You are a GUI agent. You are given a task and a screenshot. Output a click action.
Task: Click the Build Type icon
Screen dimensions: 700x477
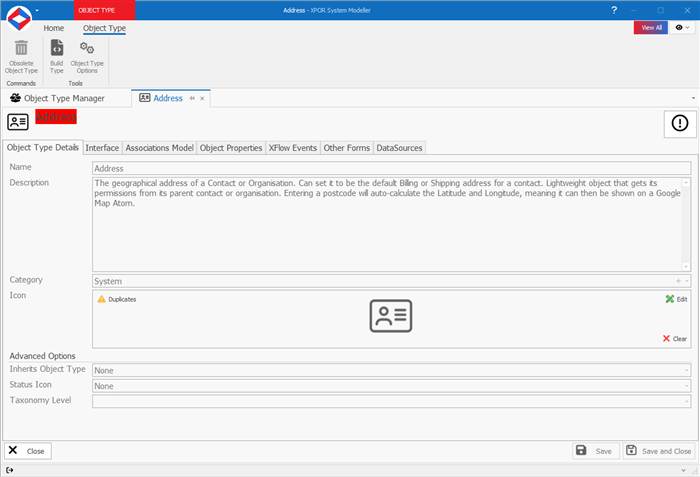(x=57, y=48)
